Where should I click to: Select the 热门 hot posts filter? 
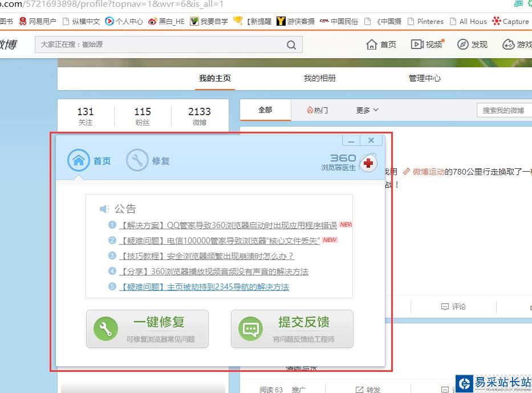pos(317,110)
